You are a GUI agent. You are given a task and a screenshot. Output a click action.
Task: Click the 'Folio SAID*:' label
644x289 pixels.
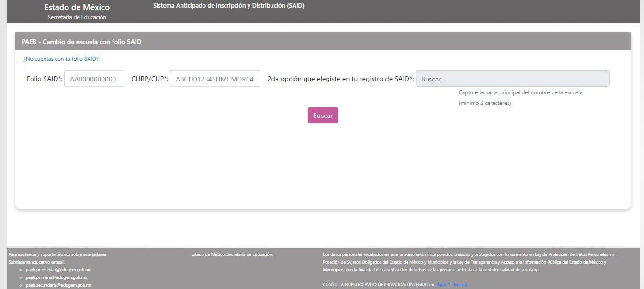tap(45, 79)
